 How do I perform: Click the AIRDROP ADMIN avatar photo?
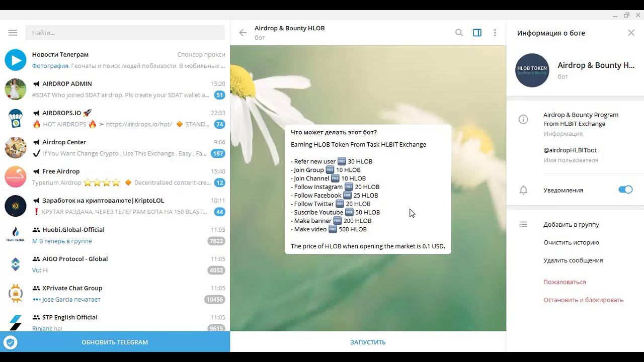point(16,89)
